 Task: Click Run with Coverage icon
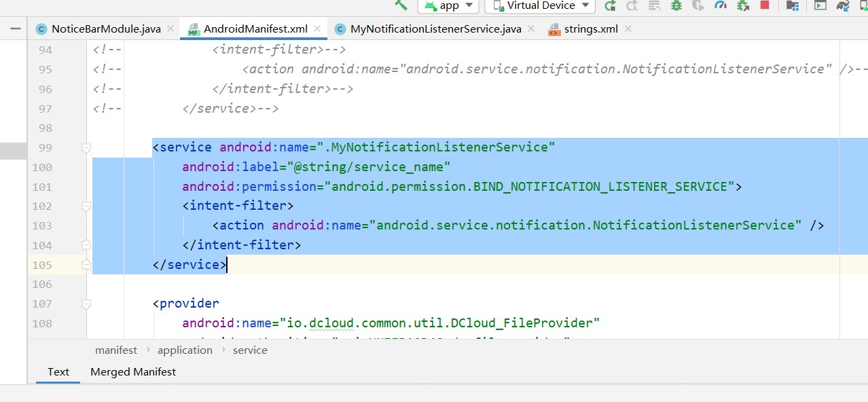pos(698,5)
